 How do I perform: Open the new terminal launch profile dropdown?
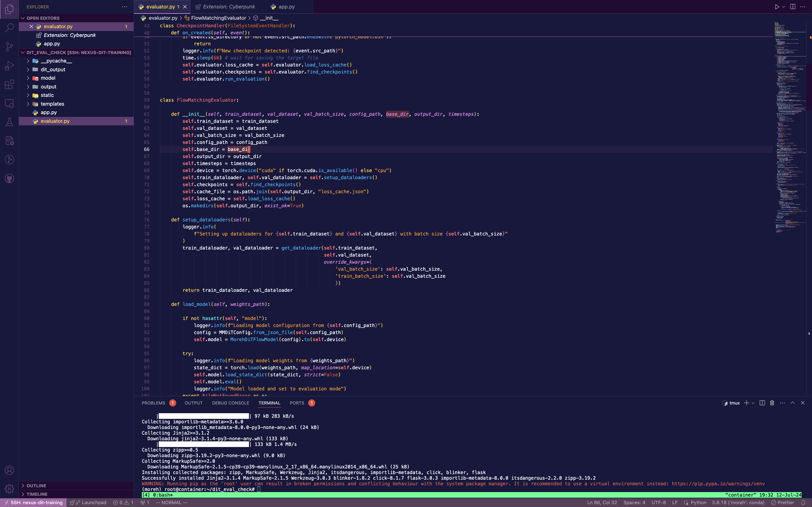click(753, 403)
